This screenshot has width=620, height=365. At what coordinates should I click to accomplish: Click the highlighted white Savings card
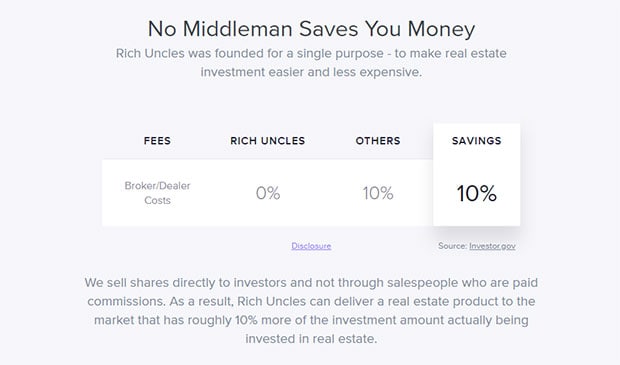click(x=476, y=175)
